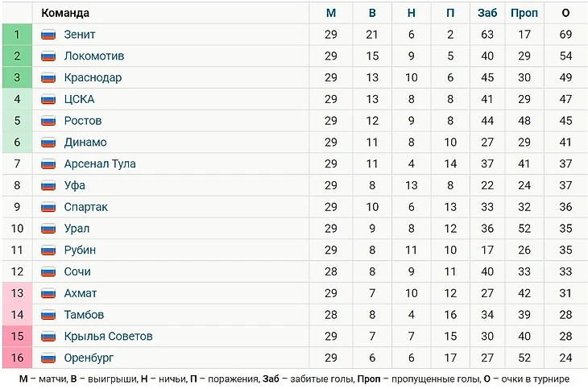This screenshot has height=389, width=588.
Task: Click the flag icon beside ЦСКА
Action: click(x=48, y=100)
